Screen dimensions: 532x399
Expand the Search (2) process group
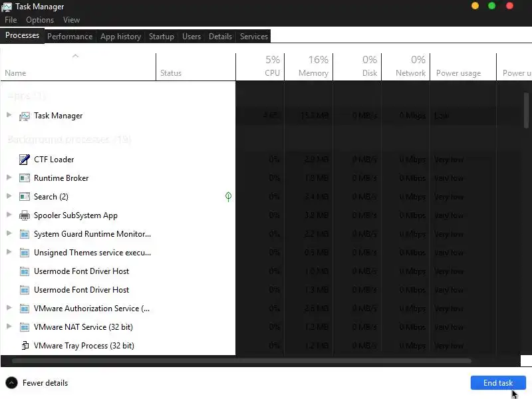coord(9,196)
